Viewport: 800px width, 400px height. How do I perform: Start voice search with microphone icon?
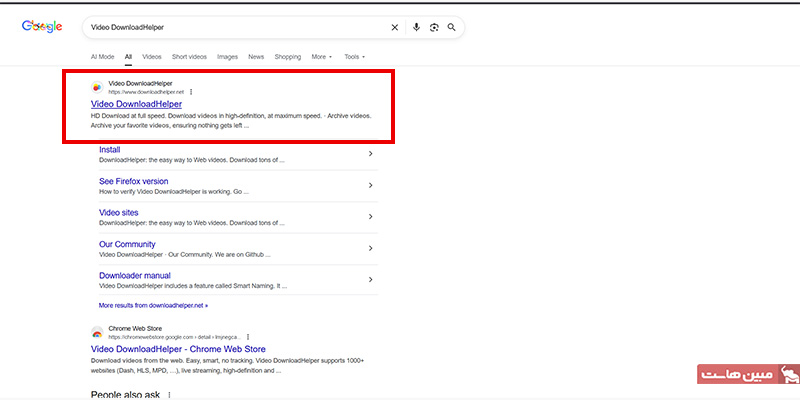417,28
